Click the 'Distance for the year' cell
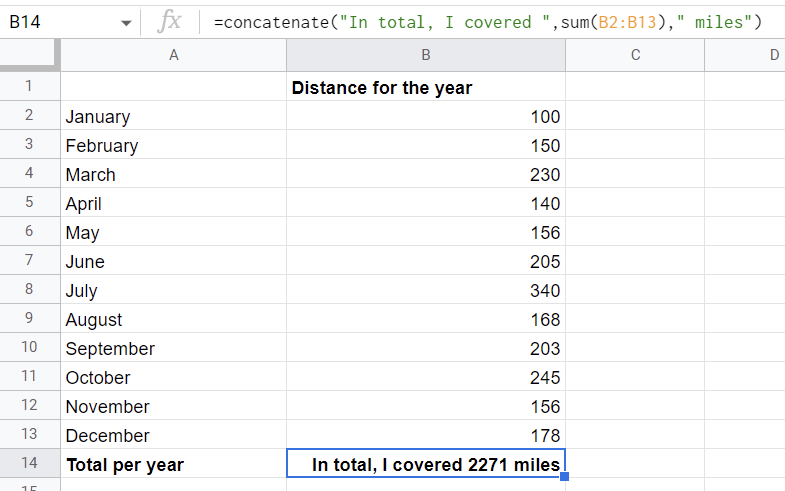This screenshot has width=785, height=491. pyautogui.click(x=426, y=87)
